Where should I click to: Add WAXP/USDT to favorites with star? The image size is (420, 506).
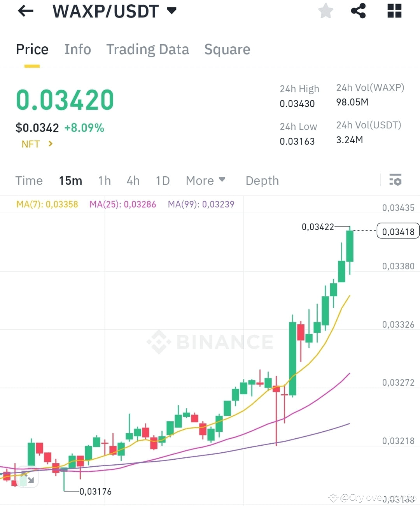pyautogui.click(x=326, y=11)
